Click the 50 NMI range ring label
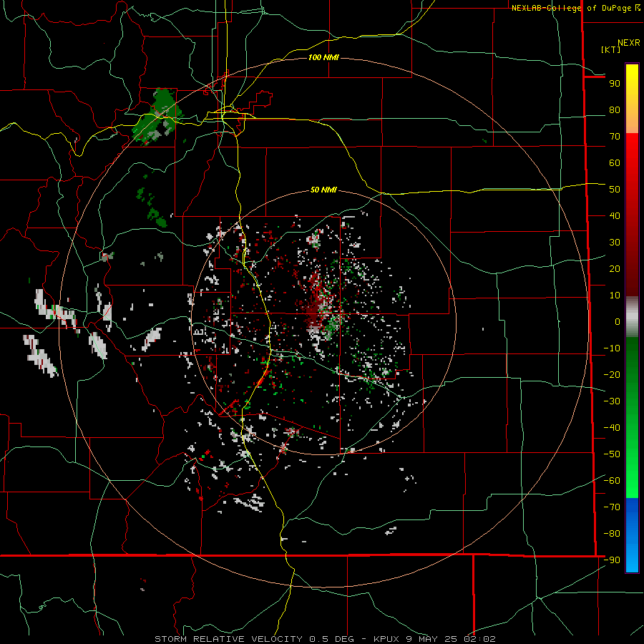This screenshot has height=644, width=644. point(323,190)
